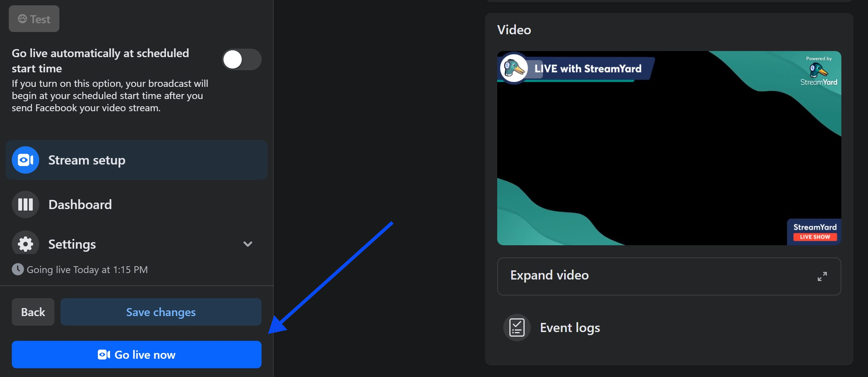Click Go live now button
The height and width of the screenshot is (377, 868).
point(137,355)
